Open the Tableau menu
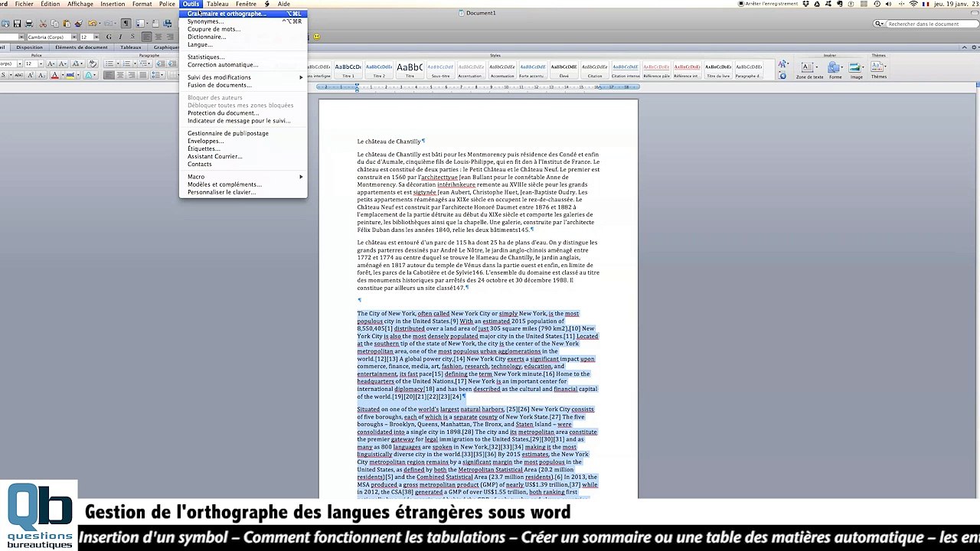The width and height of the screenshot is (980, 551). (217, 4)
